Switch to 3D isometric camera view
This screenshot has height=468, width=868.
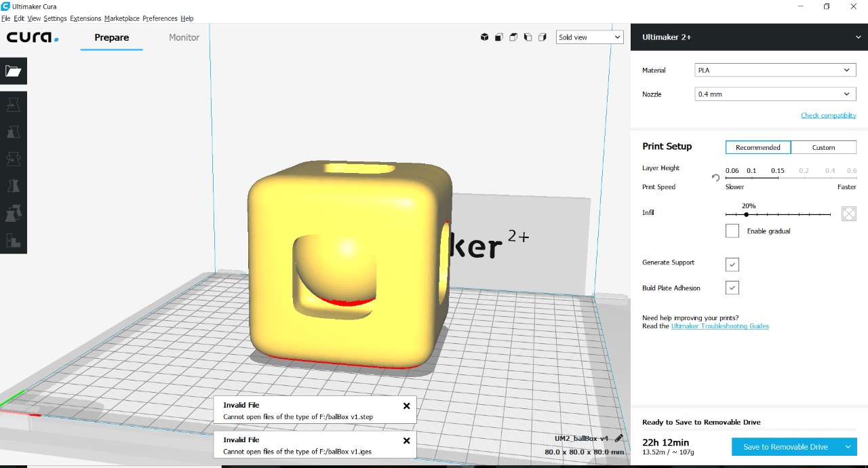point(484,37)
